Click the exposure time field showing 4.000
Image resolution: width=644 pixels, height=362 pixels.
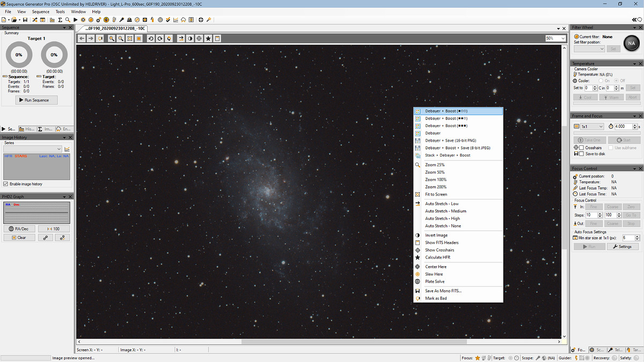pyautogui.click(x=623, y=127)
